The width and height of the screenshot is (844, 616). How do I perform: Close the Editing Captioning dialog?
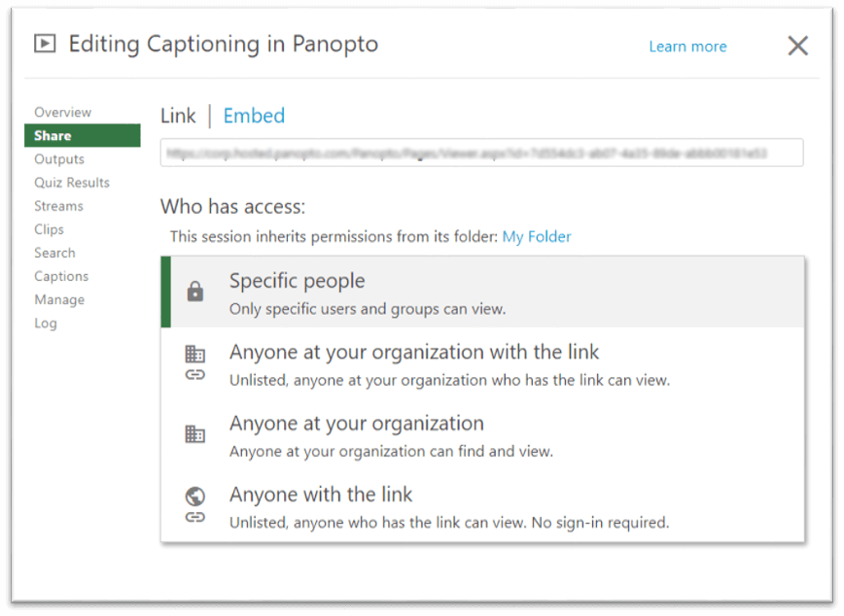797,46
